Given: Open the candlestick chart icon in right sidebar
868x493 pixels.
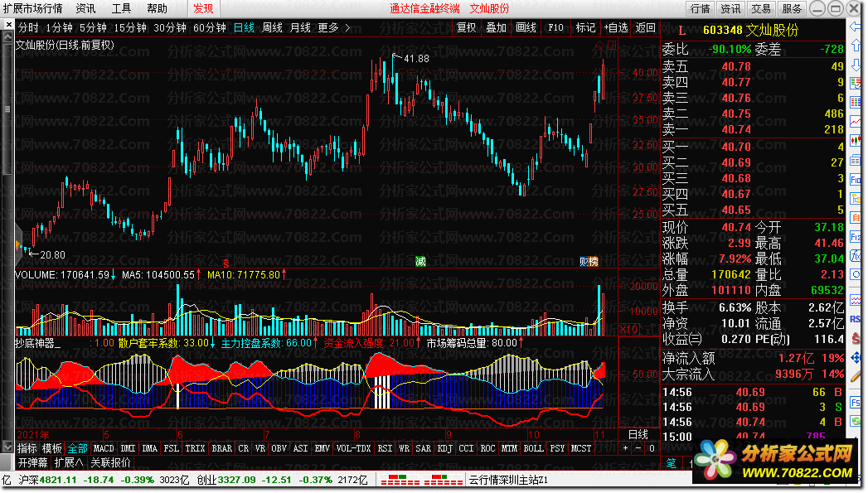Looking at the screenshot, I should click(856, 139).
